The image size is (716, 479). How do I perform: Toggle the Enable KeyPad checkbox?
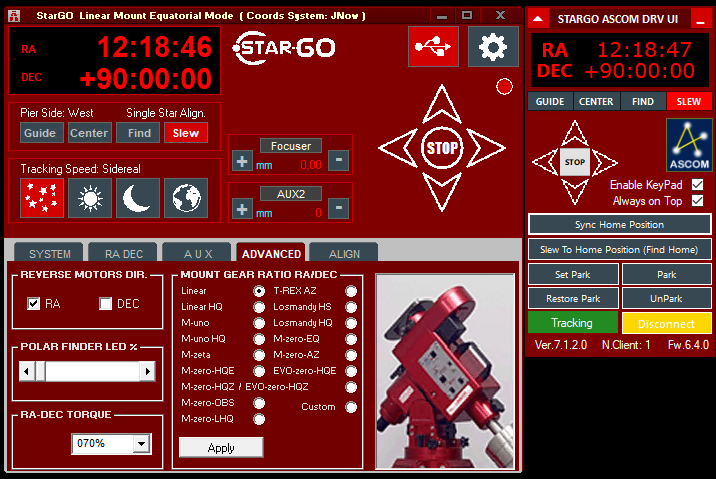697,184
